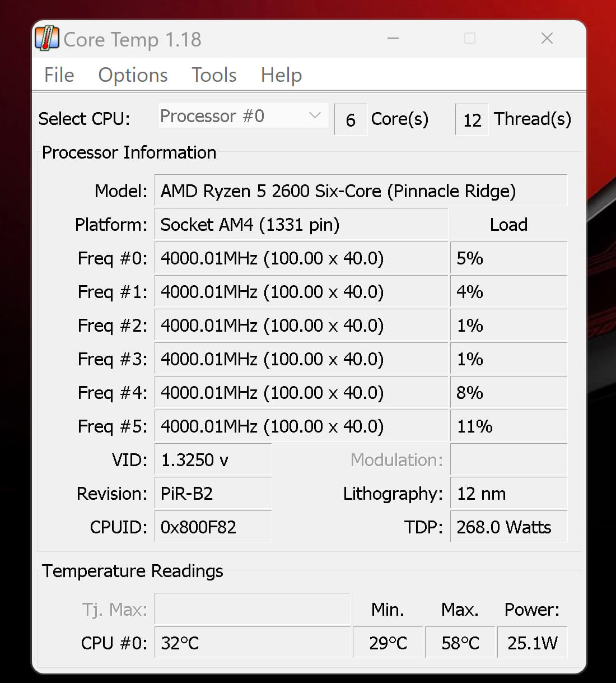Click the 5% load value for Freq #0

pyautogui.click(x=508, y=258)
